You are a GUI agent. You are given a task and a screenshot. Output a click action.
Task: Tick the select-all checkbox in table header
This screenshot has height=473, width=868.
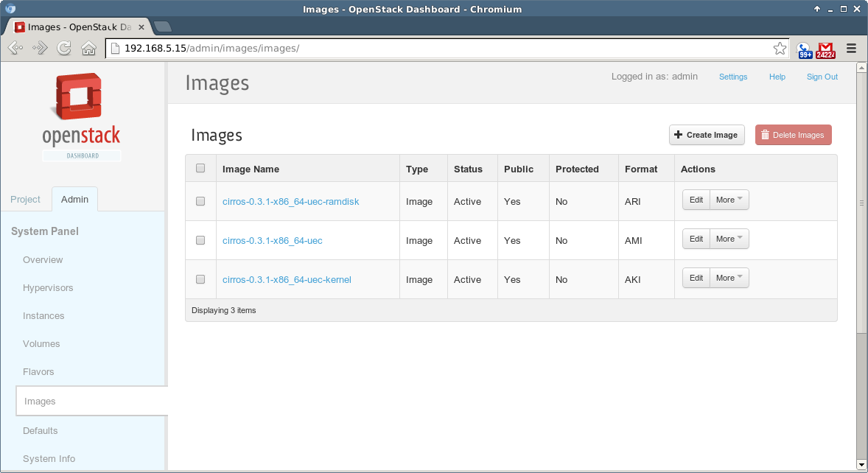pyautogui.click(x=200, y=168)
